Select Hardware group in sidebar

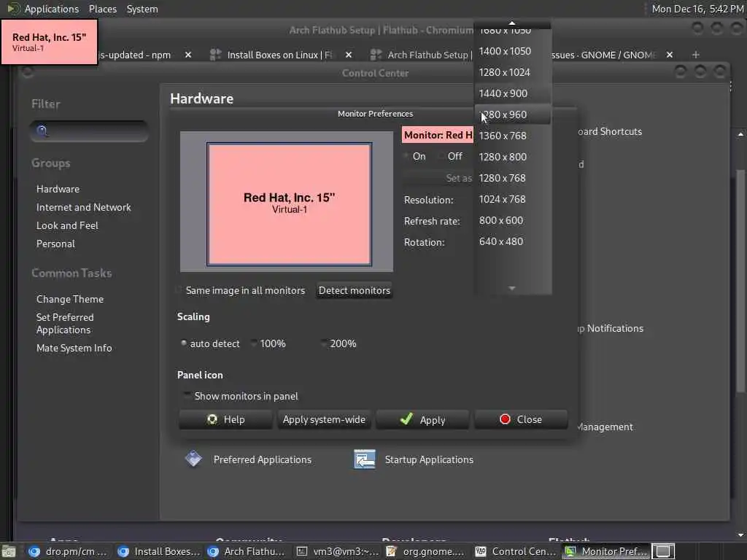(x=58, y=189)
